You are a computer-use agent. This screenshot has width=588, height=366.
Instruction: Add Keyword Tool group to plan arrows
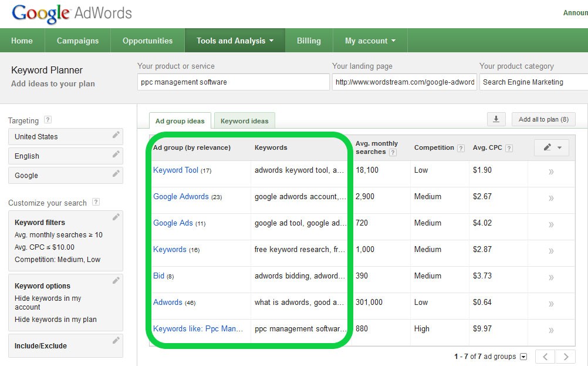point(551,172)
